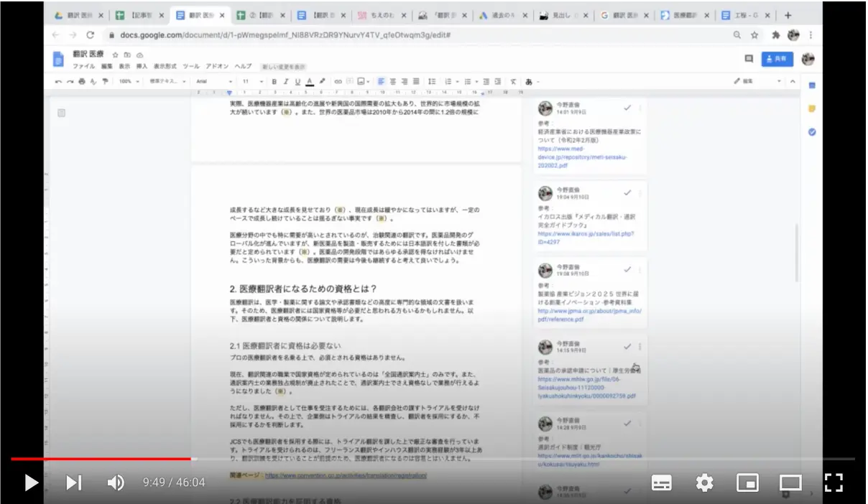Open the ヘルプ menu
Viewport: 868px width, 504px height.
click(x=244, y=66)
